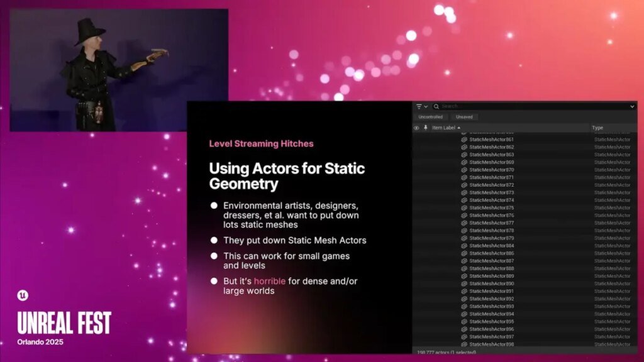Click the mesh icon beside StaticMeshActor870
This screenshot has width=644, height=362.
(464, 170)
